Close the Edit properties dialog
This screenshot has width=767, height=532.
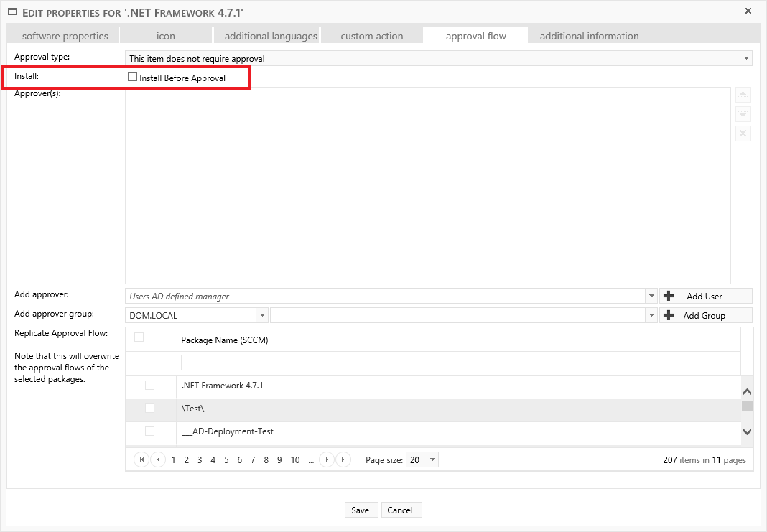click(748, 11)
